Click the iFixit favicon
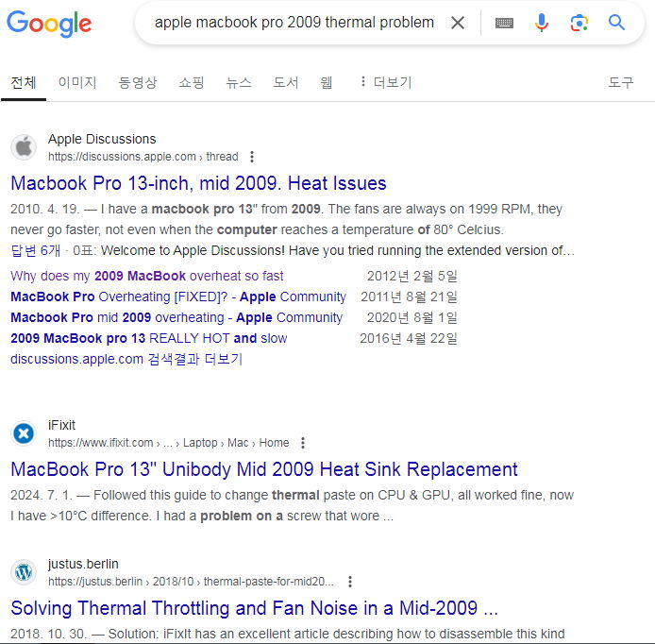The height and width of the screenshot is (644, 655). (24, 433)
